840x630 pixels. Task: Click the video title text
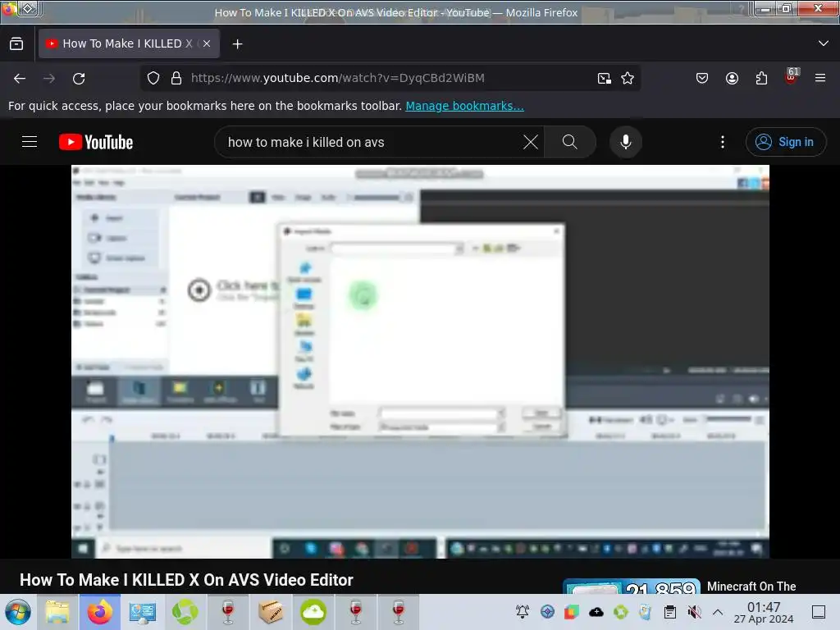point(186,580)
